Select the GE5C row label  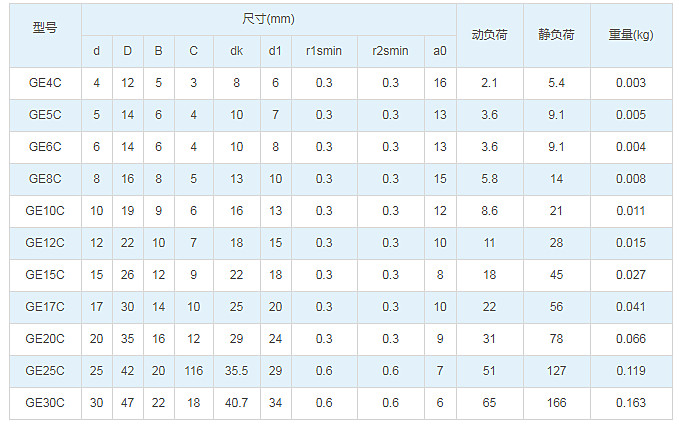45,115
